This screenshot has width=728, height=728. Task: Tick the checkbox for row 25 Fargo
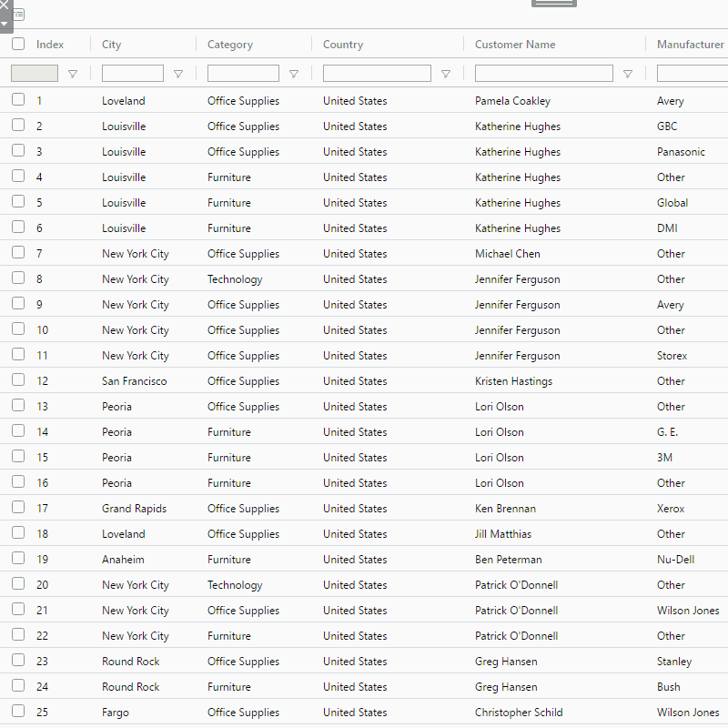[x=18, y=712]
